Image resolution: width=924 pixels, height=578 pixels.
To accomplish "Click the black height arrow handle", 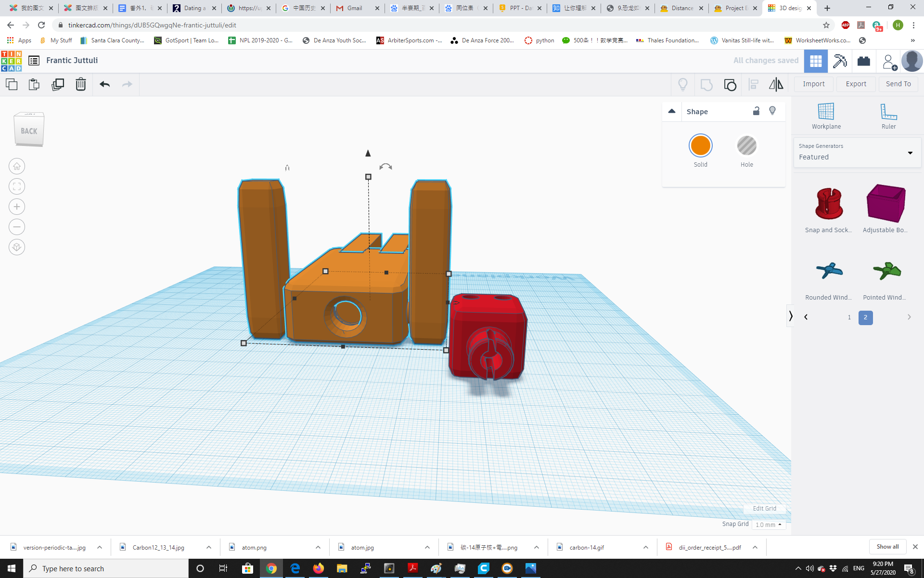I will [368, 153].
